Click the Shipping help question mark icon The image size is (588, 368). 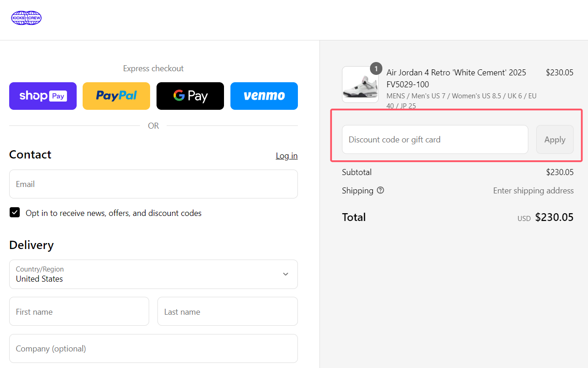[x=381, y=190]
